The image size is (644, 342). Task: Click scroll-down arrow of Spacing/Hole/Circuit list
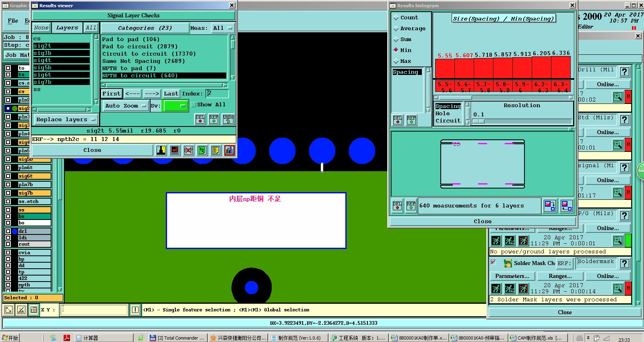click(x=468, y=122)
